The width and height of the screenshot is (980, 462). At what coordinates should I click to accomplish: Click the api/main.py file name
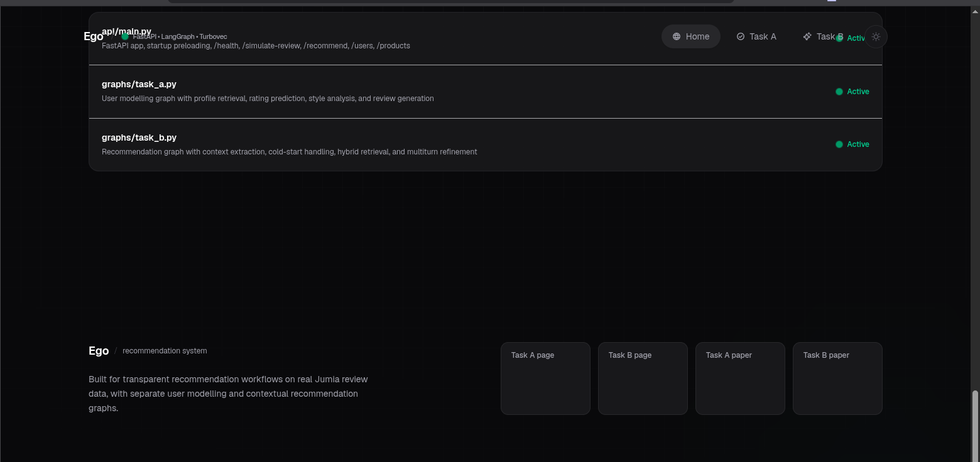[126, 31]
